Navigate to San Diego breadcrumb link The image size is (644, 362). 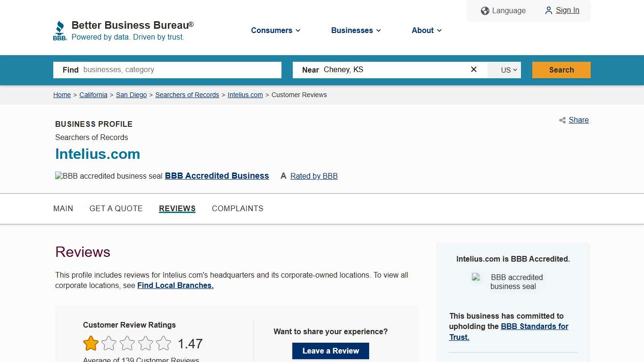coord(131,95)
